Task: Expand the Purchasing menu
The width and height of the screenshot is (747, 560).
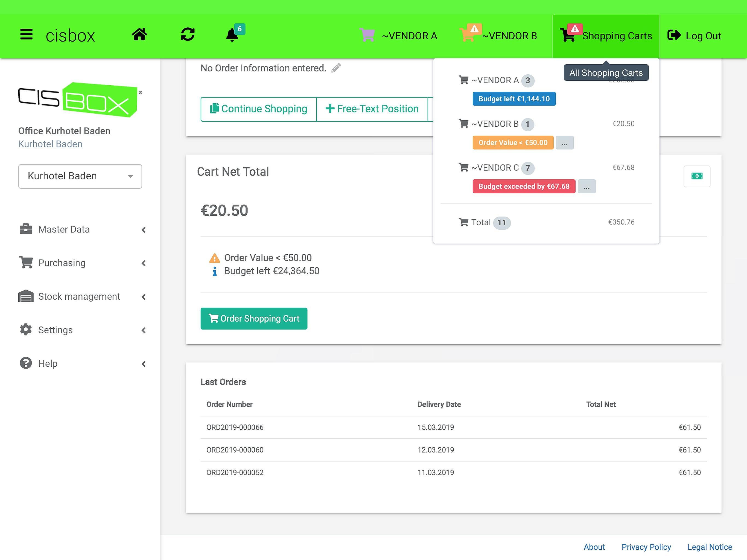Action: [x=83, y=263]
